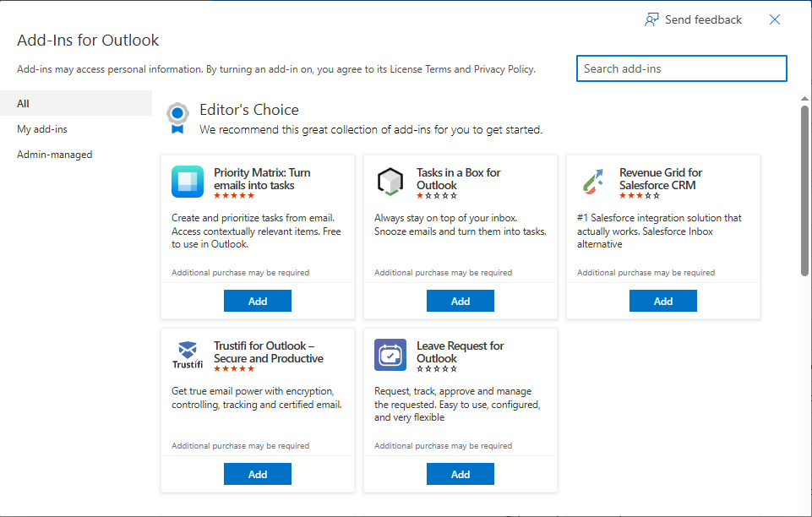812x517 pixels.
Task: Click the Editor's Choice ribbon badge
Action: 177,118
